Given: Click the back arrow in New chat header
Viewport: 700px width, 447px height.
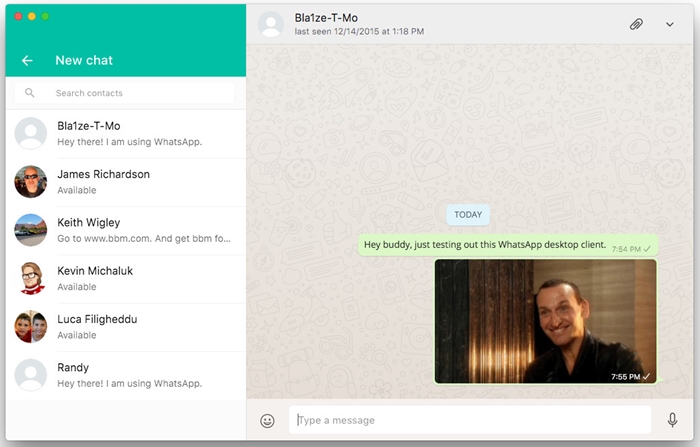Looking at the screenshot, I should click(x=27, y=60).
